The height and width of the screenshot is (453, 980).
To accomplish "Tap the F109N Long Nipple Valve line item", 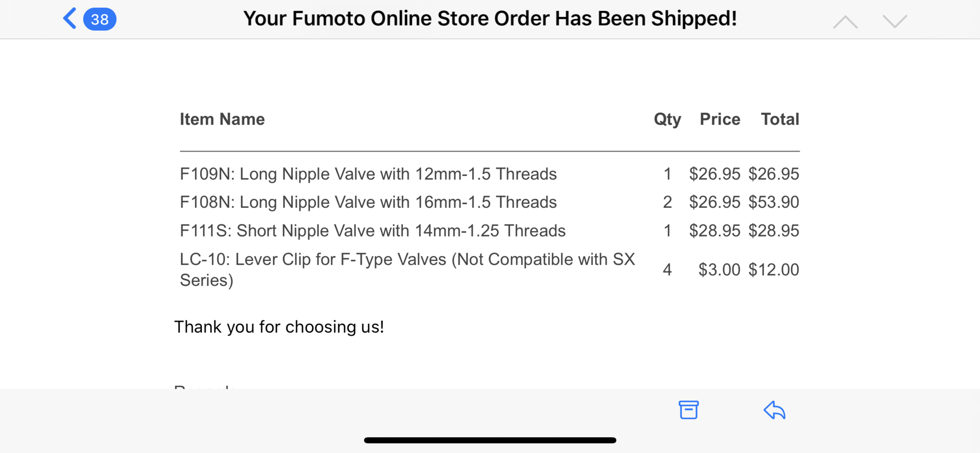I will click(368, 174).
